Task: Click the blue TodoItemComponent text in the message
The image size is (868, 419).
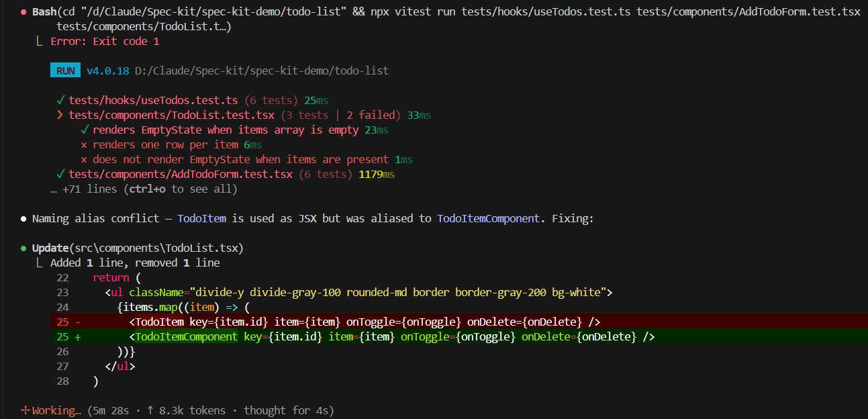Action: (x=488, y=218)
